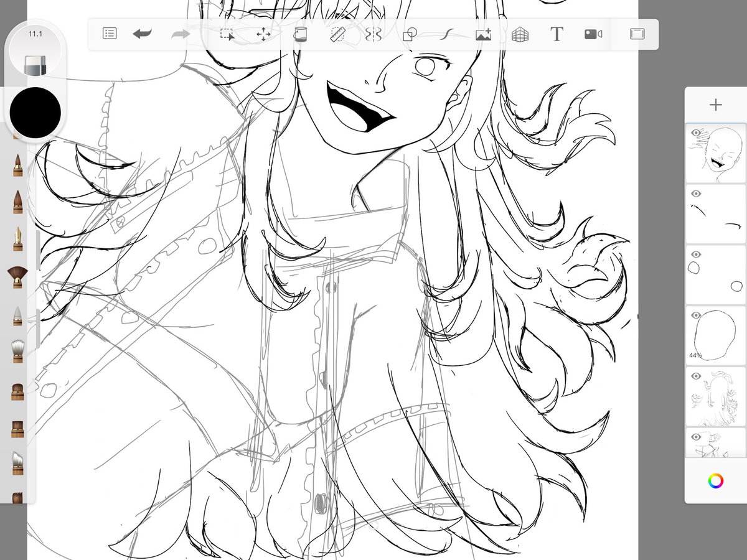The image size is (747, 560).
Task: Add a new layer with plus
Action: point(715,105)
